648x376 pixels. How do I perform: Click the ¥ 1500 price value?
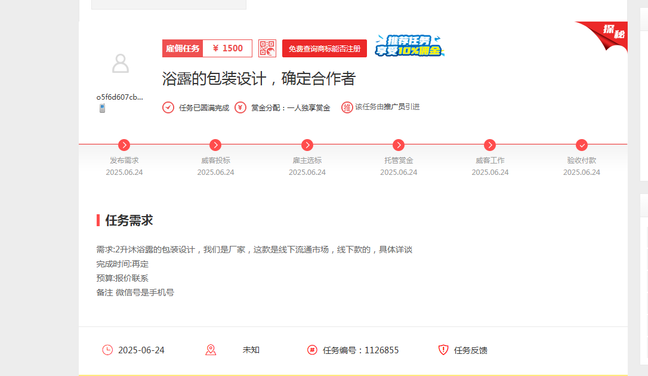click(228, 48)
